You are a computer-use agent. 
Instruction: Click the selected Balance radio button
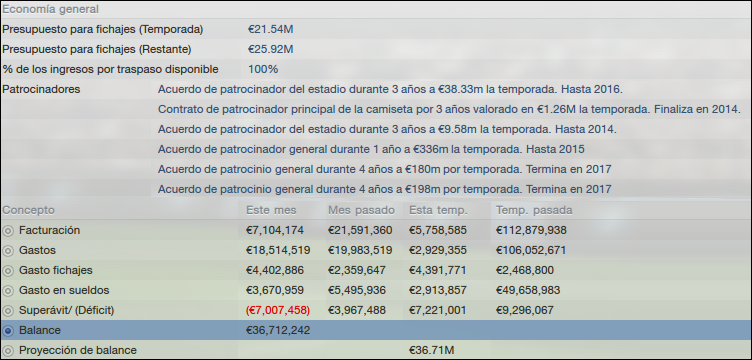tap(8, 331)
